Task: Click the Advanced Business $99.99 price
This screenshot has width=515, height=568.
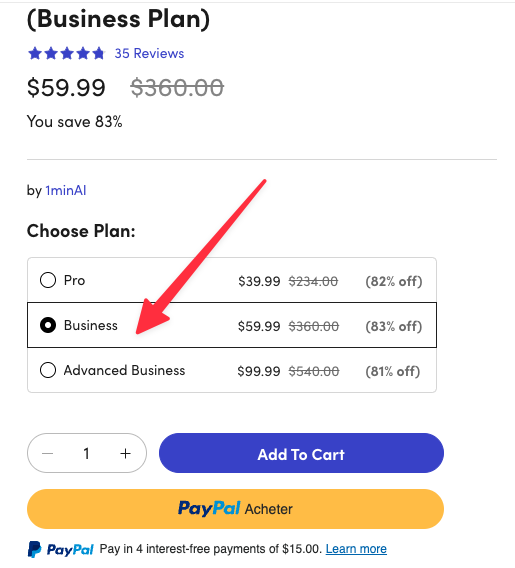Action: [259, 371]
